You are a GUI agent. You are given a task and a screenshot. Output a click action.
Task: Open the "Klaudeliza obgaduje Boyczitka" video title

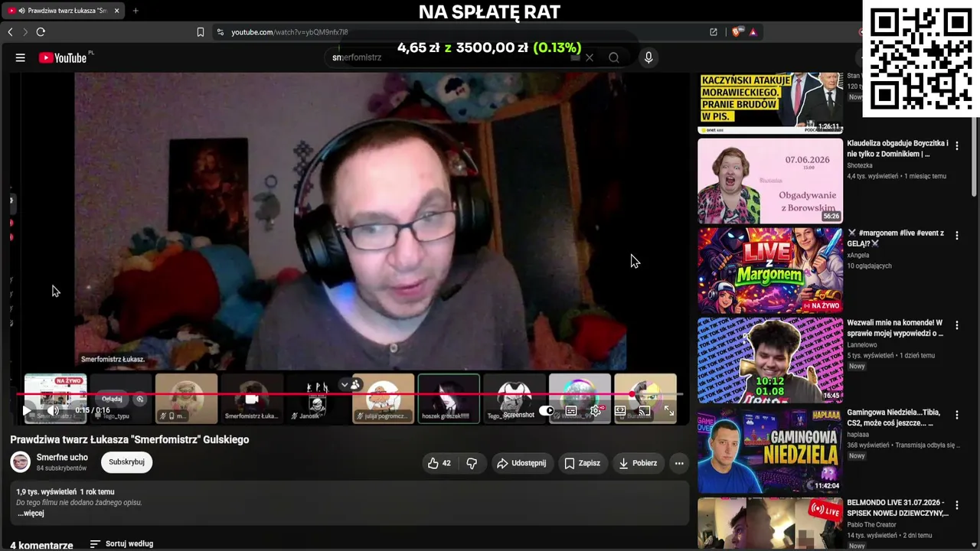(897, 148)
